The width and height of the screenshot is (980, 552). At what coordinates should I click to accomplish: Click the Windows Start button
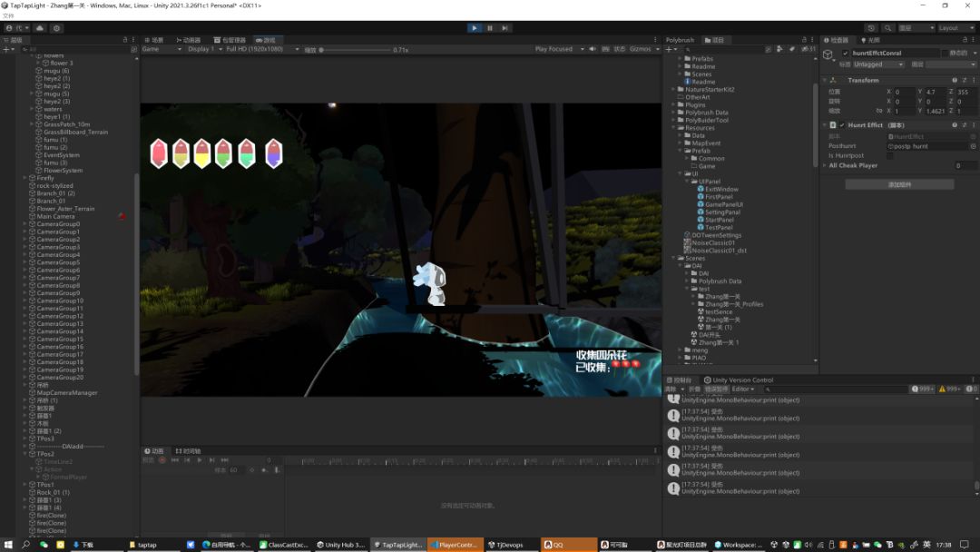[7, 545]
